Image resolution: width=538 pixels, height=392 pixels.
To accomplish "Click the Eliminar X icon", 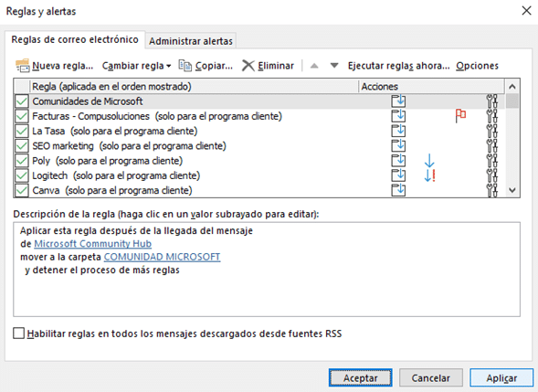I will click(x=248, y=66).
